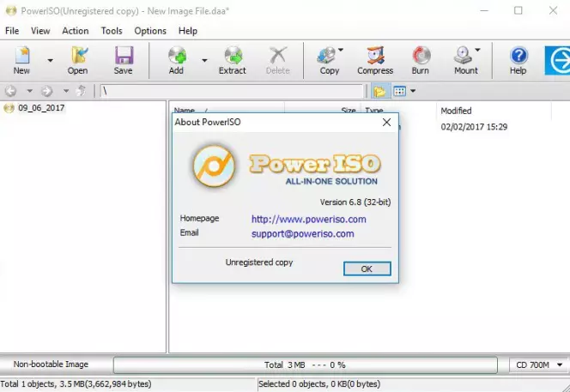The width and height of the screenshot is (570, 392).
Task: Open the Mount button dropdown arrow
Action: point(477,50)
